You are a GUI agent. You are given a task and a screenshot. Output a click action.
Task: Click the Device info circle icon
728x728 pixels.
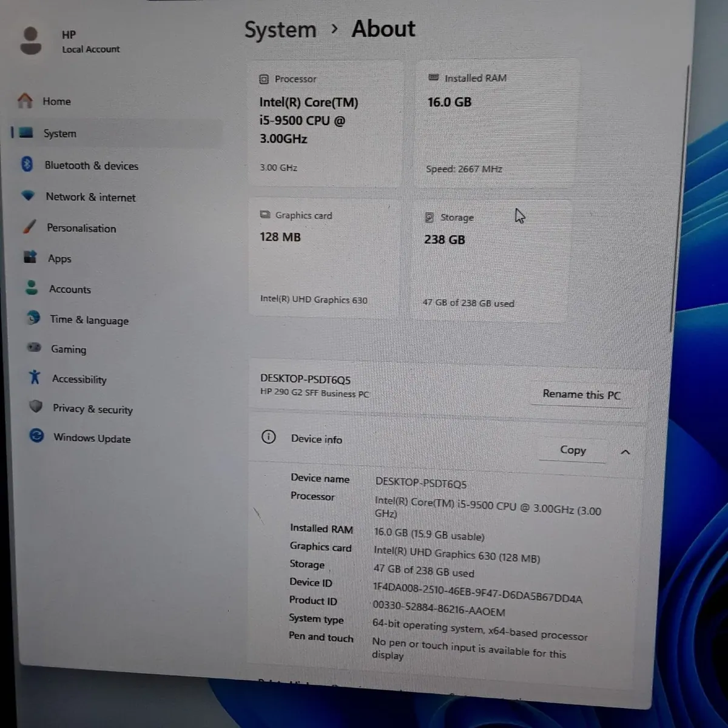click(268, 437)
